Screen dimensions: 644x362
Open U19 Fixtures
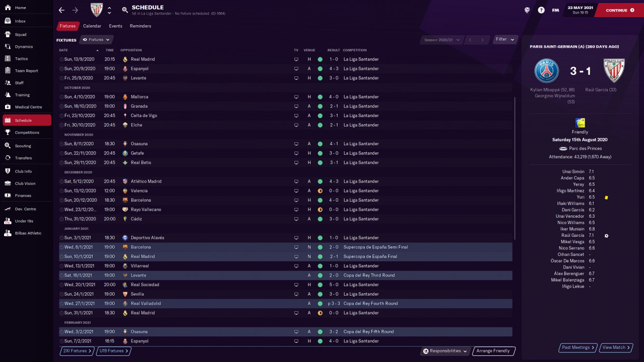click(113, 351)
